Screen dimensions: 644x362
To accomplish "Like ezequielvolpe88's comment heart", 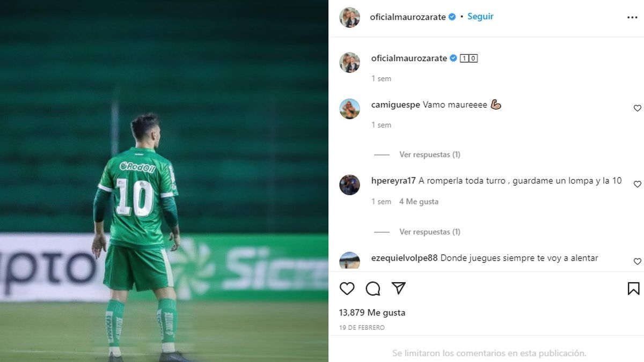I will pyautogui.click(x=638, y=262).
